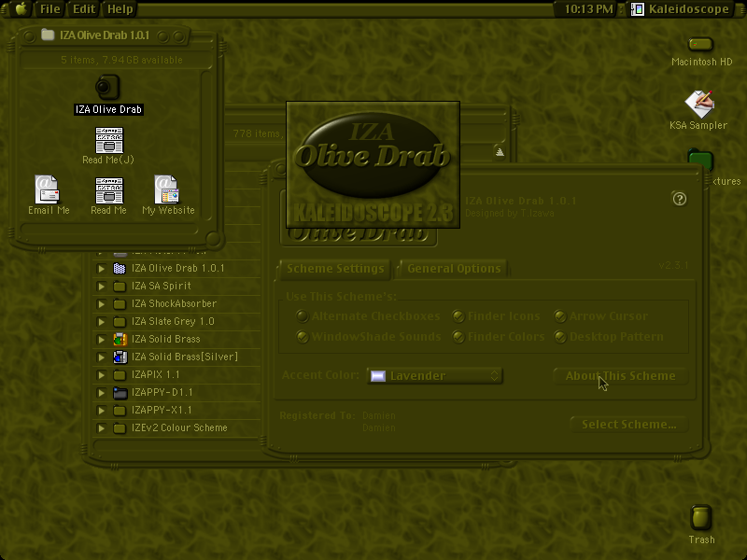Click the Select Scheme... button

click(628, 425)
